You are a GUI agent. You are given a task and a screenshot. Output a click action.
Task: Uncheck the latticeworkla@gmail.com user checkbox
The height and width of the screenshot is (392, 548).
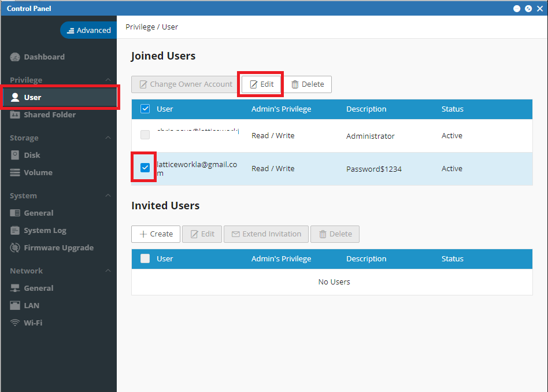[x=145, y=168]
